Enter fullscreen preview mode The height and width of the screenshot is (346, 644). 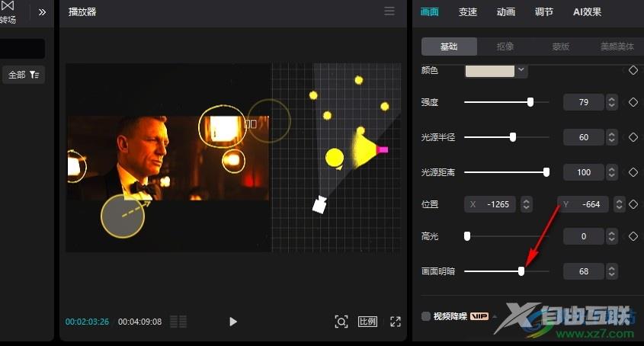coord(395,322)
